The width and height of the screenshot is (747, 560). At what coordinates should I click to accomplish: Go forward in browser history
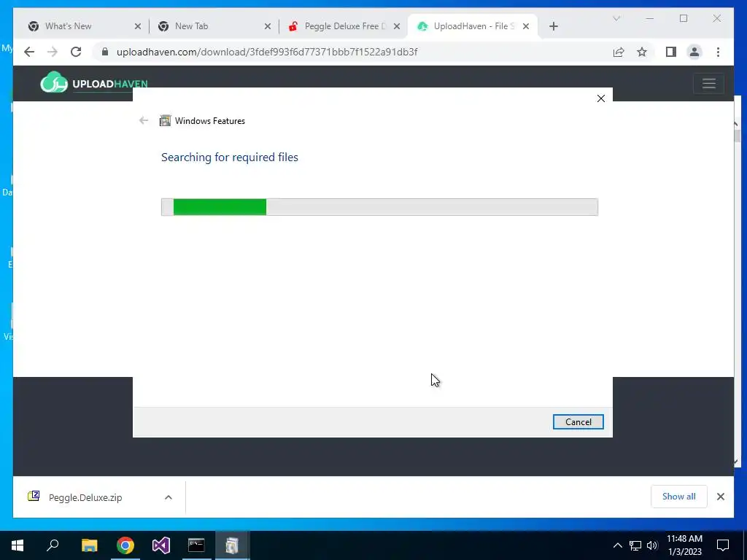[x=52, y=52]
